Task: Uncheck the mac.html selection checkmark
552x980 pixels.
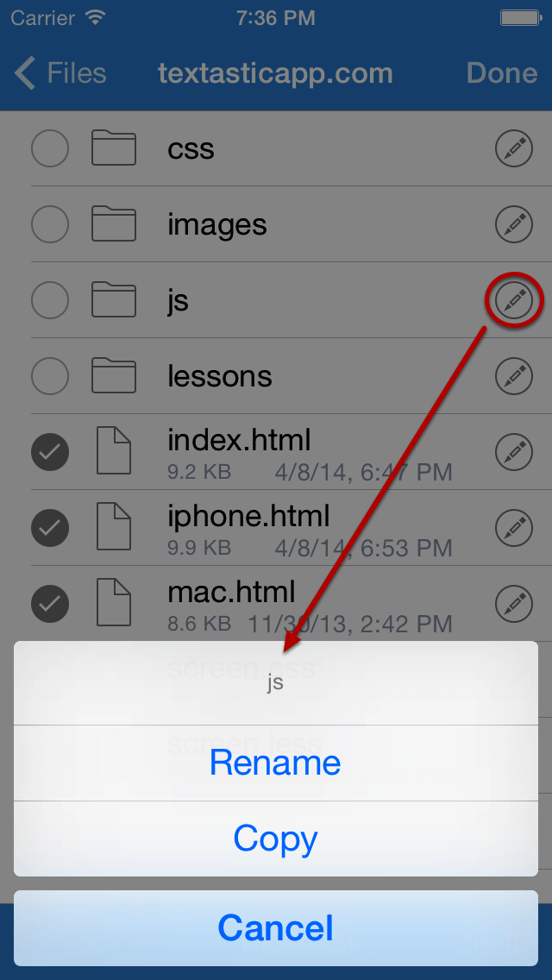Action: (50, 605)
